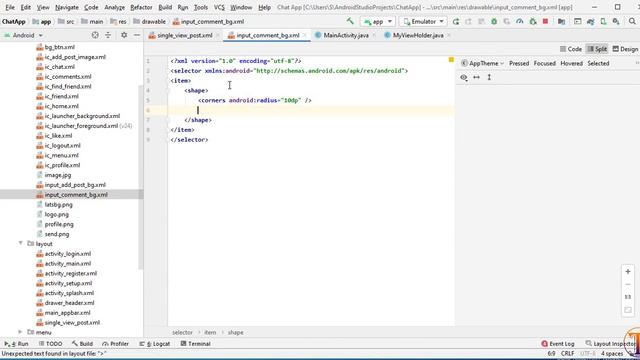Viewport: 640px width, 360px height.
Task: Toggle the Hovered state preview
Action: tap(571, 63)
